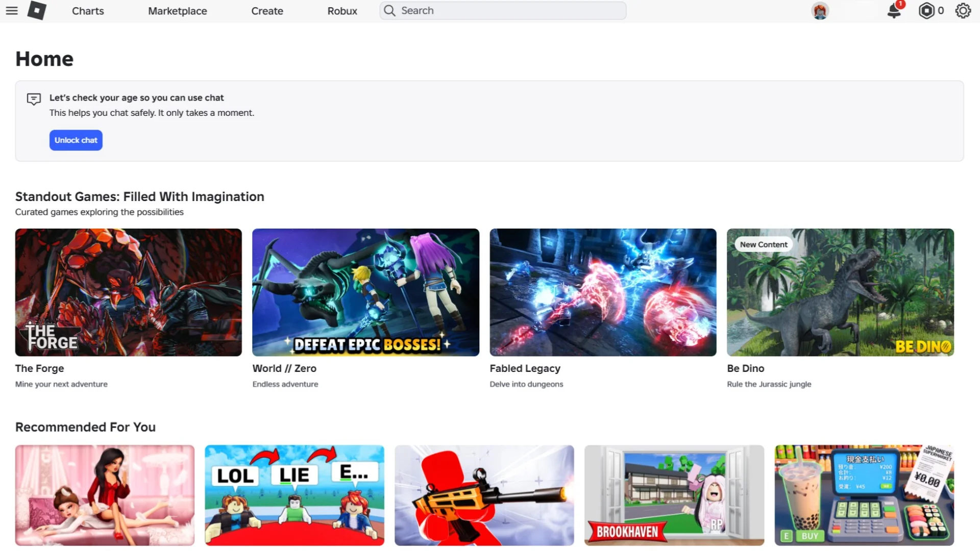The height and width of the screenshot is (551, 980).
Task: Open the Japanese supermarket game
Action: coord(863,495)
